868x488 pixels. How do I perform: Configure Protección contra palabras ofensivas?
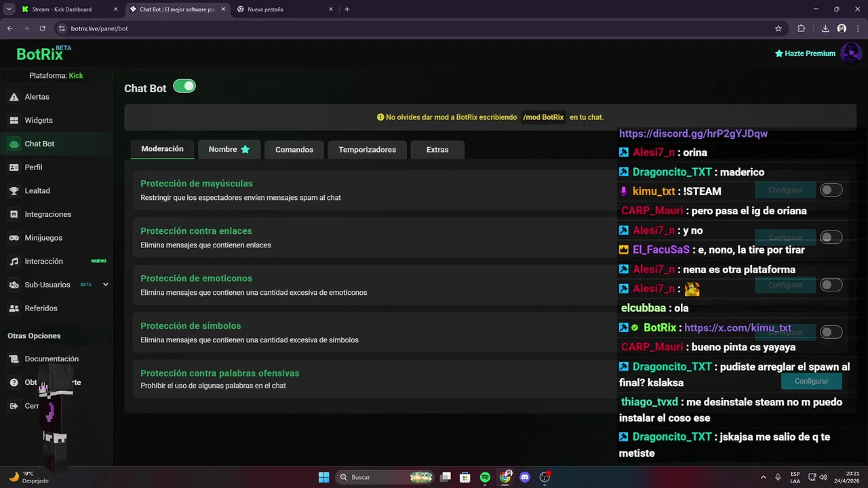[x=811, y=381]
